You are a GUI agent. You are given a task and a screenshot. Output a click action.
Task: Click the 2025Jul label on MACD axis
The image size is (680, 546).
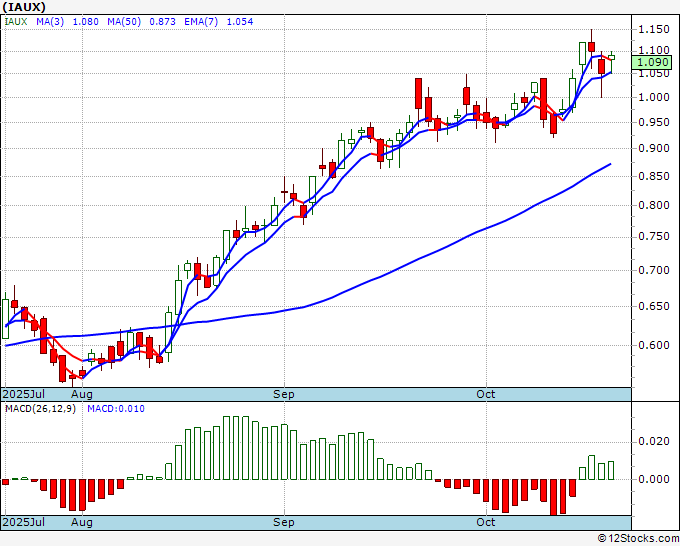(x=23, y=522)
